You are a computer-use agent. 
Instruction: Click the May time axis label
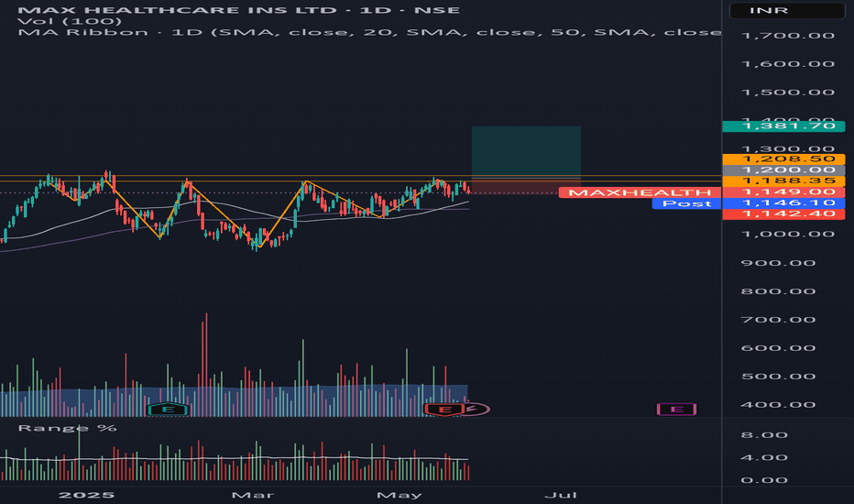tap(400, 495)
